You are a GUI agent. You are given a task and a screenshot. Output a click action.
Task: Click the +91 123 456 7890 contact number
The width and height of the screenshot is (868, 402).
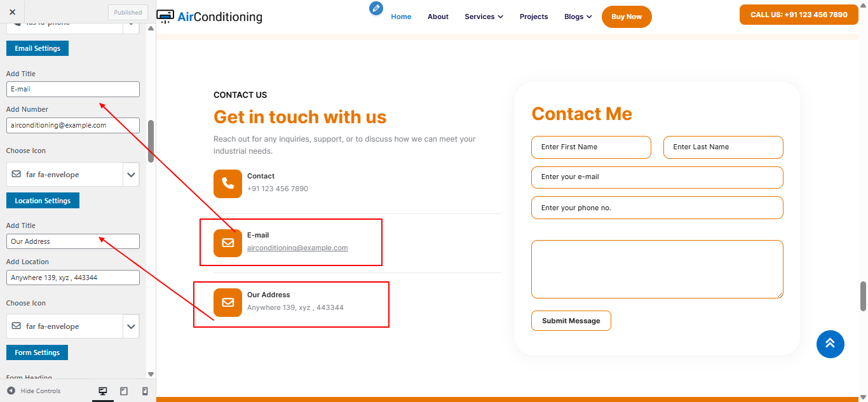(278, 189)
